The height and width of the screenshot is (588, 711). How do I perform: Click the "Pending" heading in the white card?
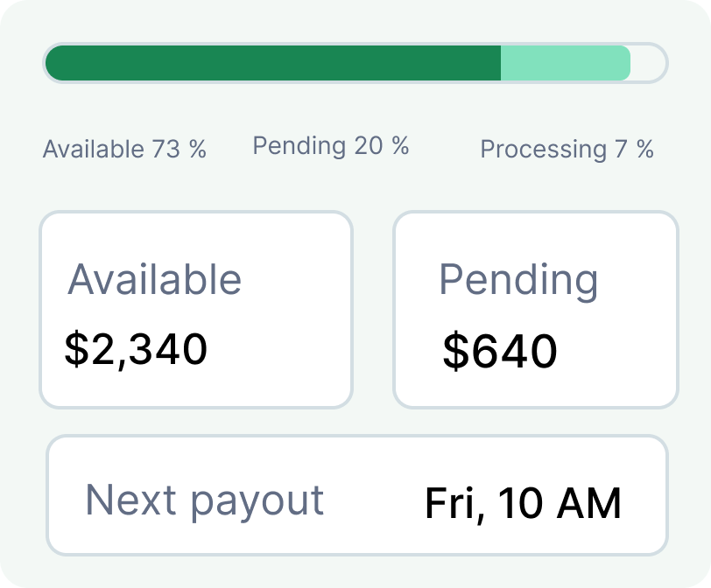(x=518, y=280)
